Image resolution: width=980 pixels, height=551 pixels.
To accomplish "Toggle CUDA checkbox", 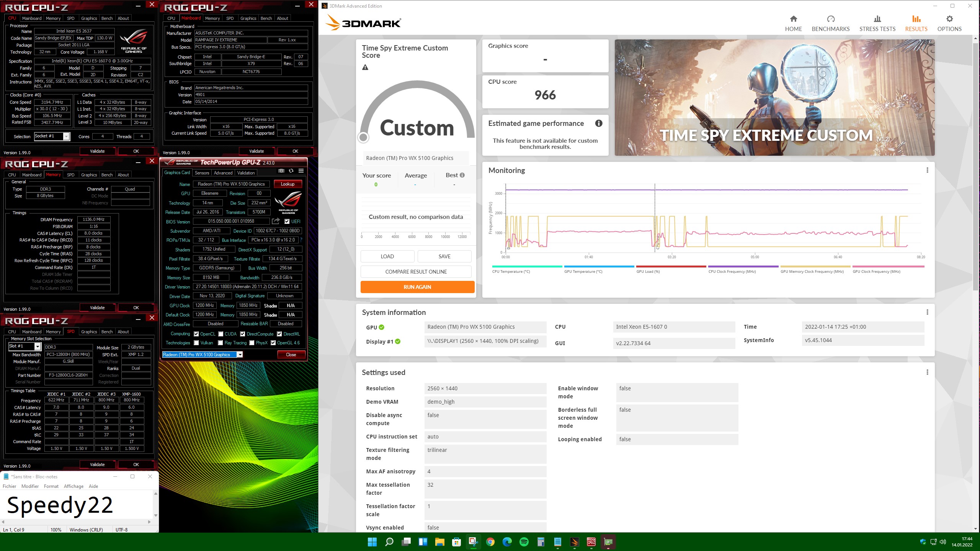I will click(220, 334).
